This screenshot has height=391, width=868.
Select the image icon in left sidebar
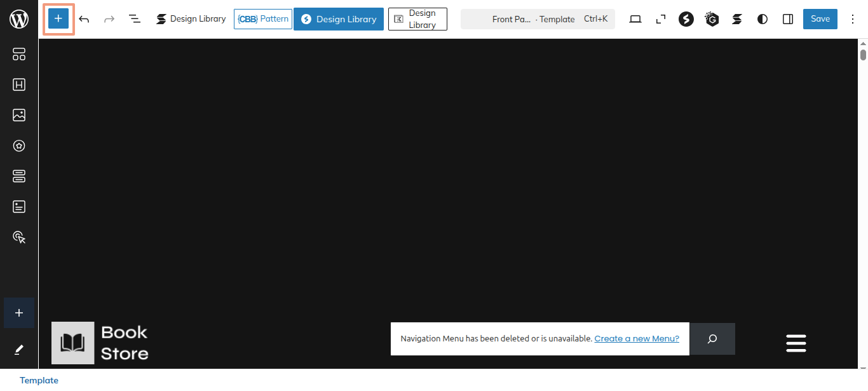tap(19, 115)
